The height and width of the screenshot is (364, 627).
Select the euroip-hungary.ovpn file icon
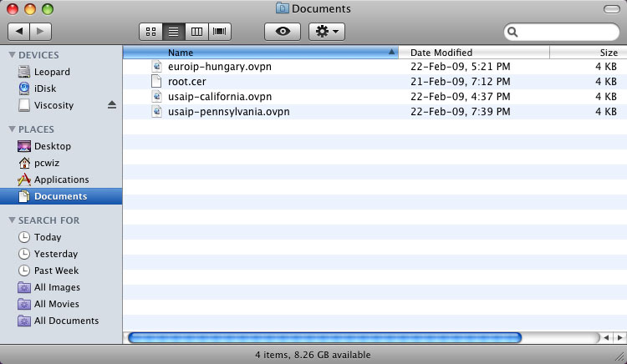point(157,66)
